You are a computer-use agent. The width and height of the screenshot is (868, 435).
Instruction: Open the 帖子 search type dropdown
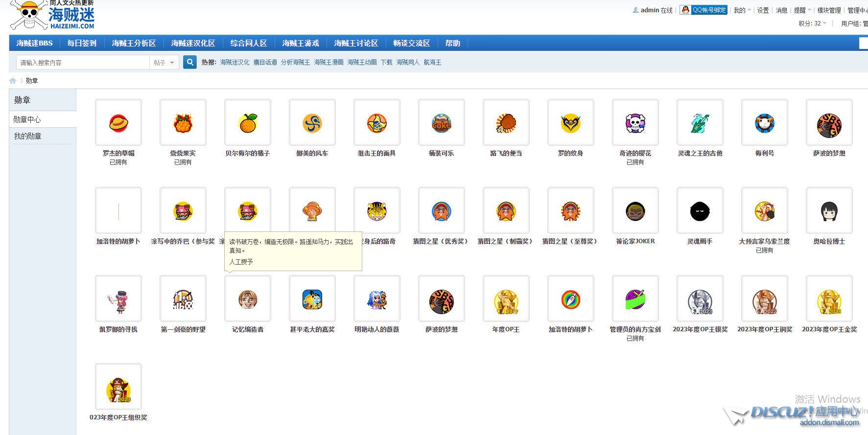pyautogui.click(x=164, y=63)
